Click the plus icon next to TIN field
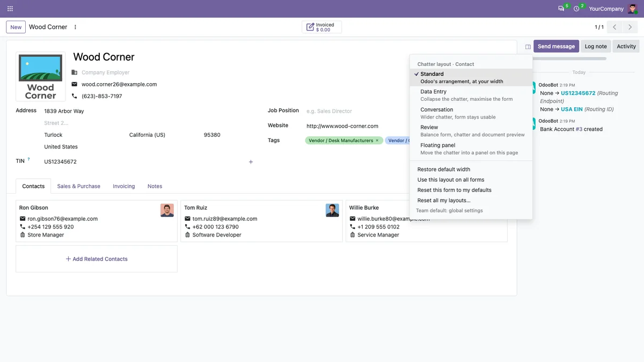Image resolution: width=644 pixels, height=362 pixels. (x=251, y=162)
